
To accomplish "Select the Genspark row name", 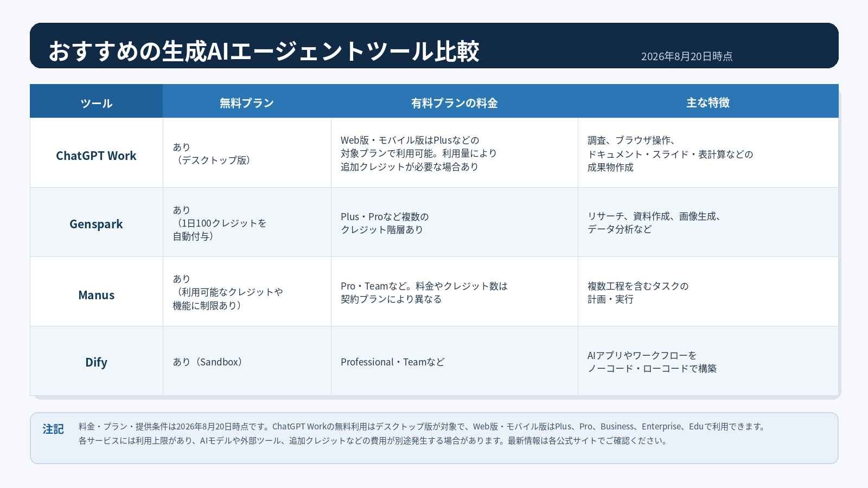I will pos(96,224).
